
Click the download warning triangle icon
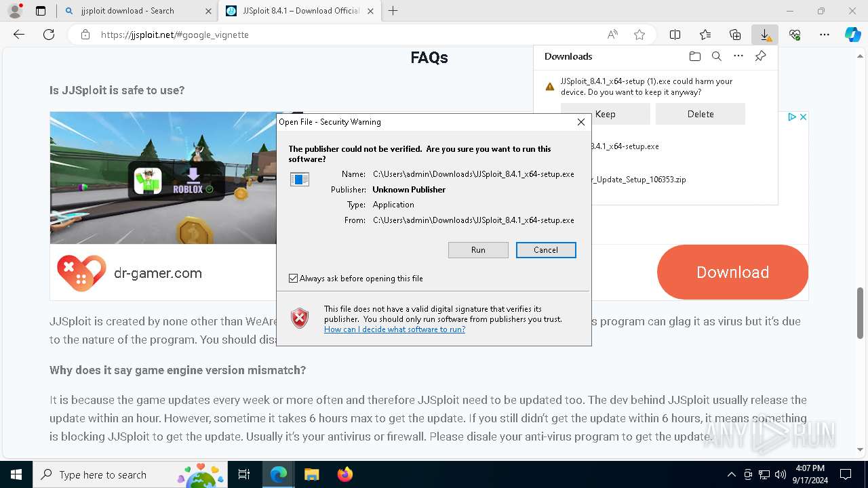(550, 87)
